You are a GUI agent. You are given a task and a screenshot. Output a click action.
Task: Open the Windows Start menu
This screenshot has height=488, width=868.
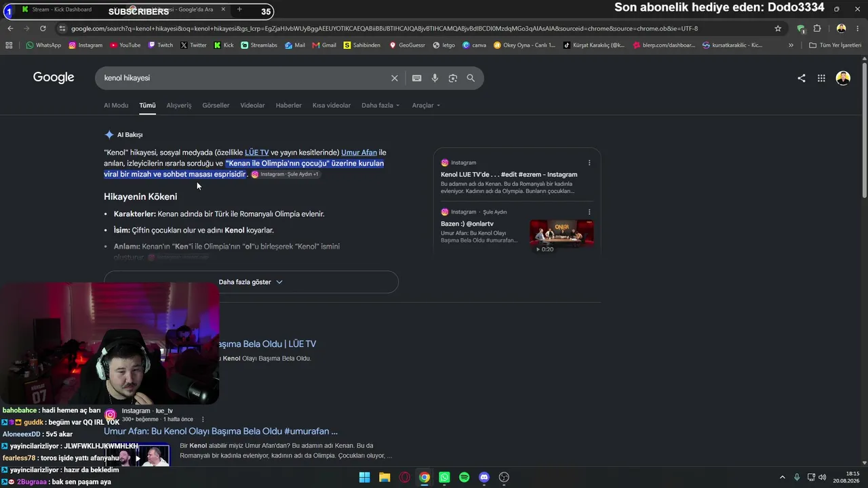click(x=365, y=477)
